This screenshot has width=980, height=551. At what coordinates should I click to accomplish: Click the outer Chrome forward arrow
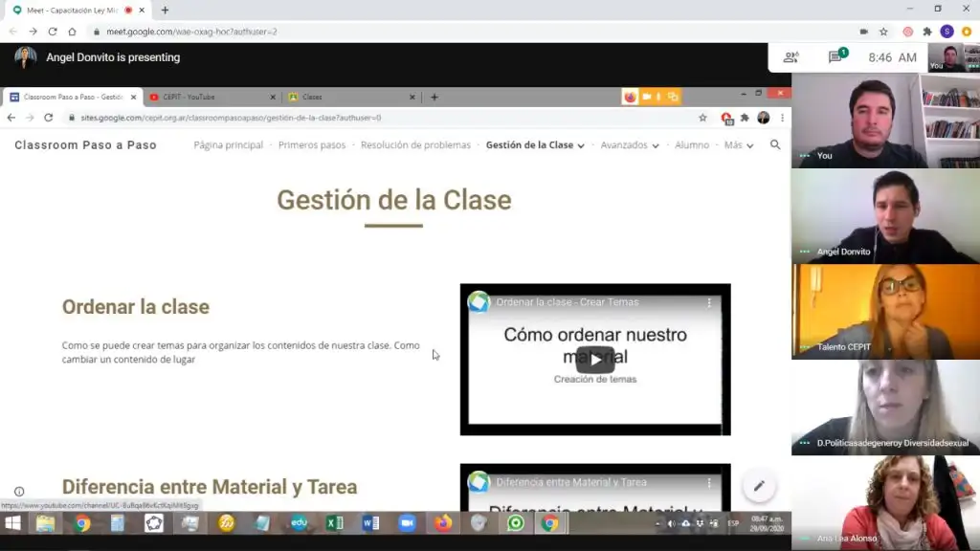[33, 32]
